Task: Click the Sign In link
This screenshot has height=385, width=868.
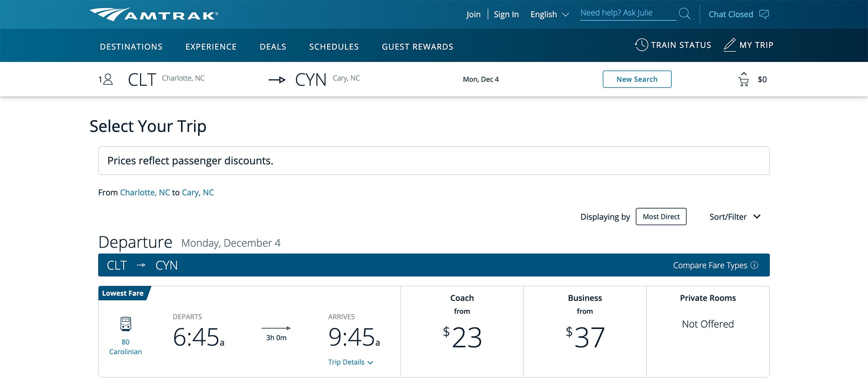Action: 506,14
